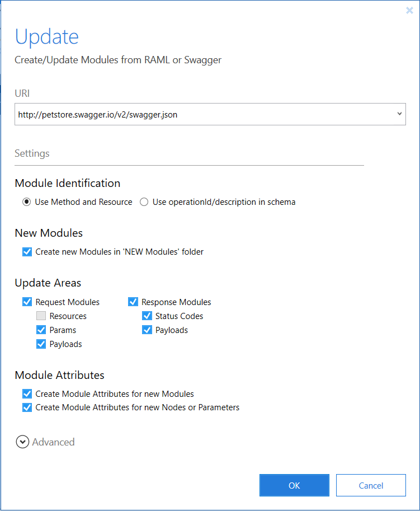
Task: Uncheck Create new Modules in 'NEW Modules' folder
Action: [x=27, y=252]
